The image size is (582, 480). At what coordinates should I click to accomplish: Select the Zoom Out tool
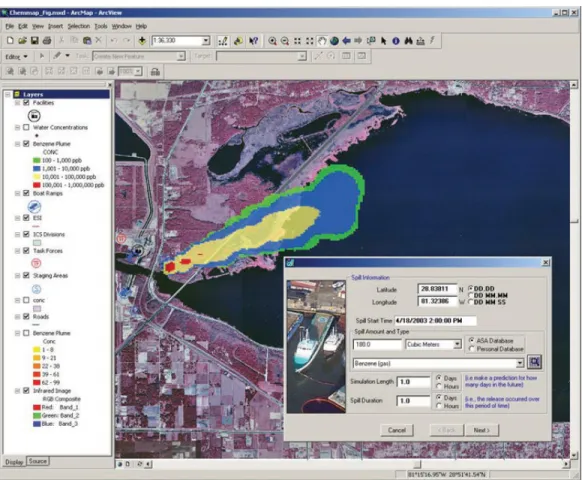pyautogui.click(x=285, y=41)
